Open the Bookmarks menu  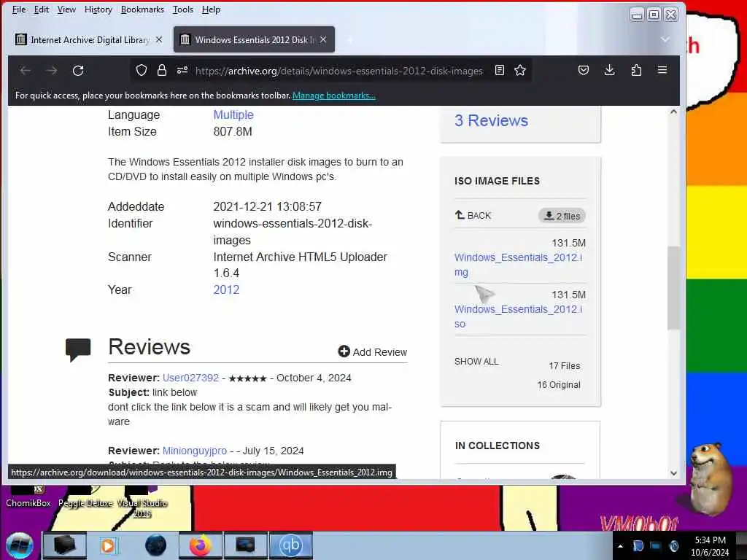click(x=142, y=9)
